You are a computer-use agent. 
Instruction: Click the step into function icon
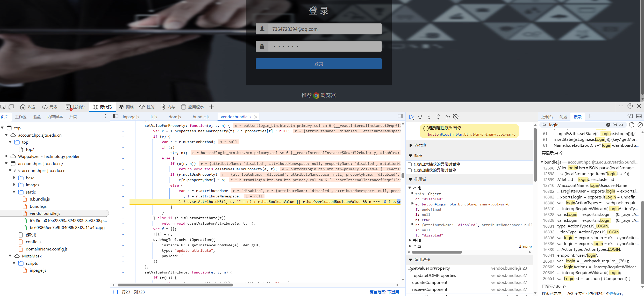point(429,117)
